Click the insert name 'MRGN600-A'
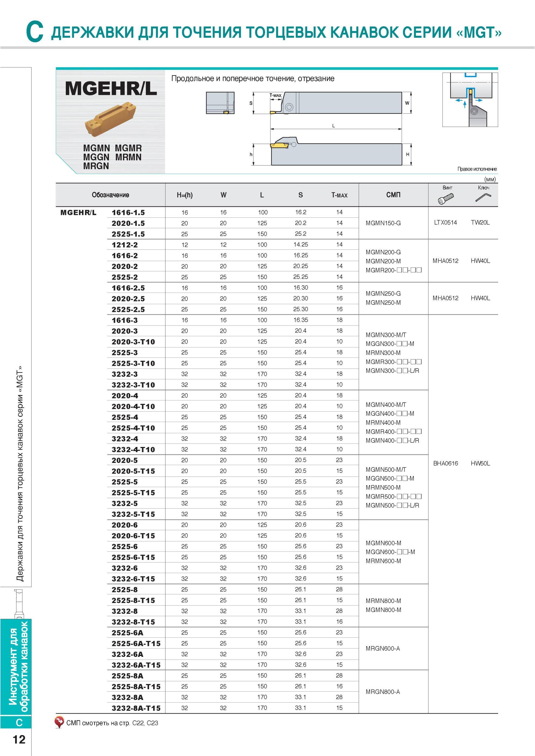Screen dimensions: 535x756 [x=382, y=648]
